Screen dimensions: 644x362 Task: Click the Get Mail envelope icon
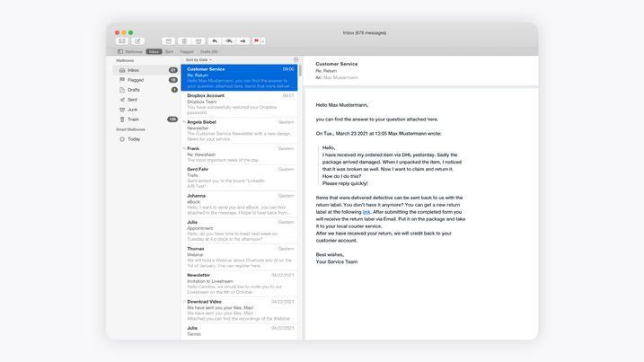pos(122,41)
